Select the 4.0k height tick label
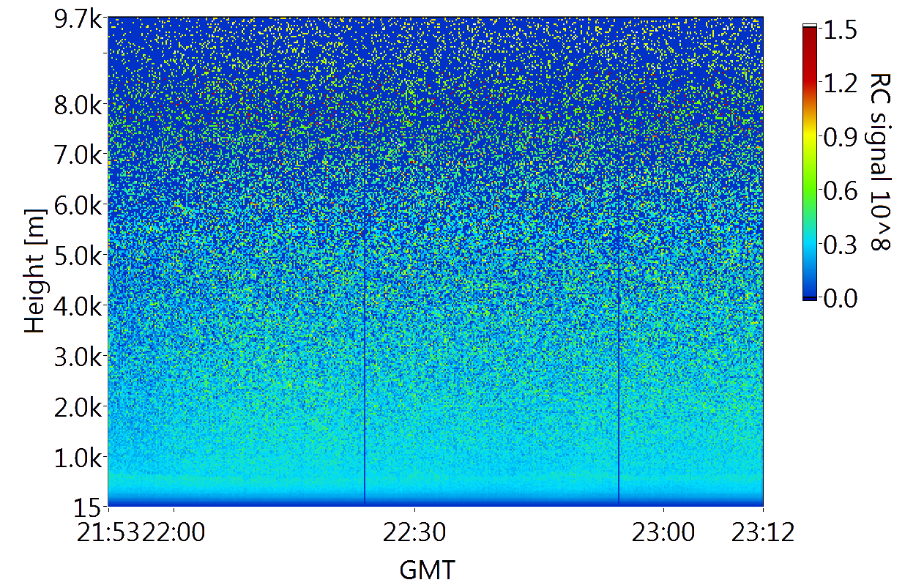 (78, 305)
